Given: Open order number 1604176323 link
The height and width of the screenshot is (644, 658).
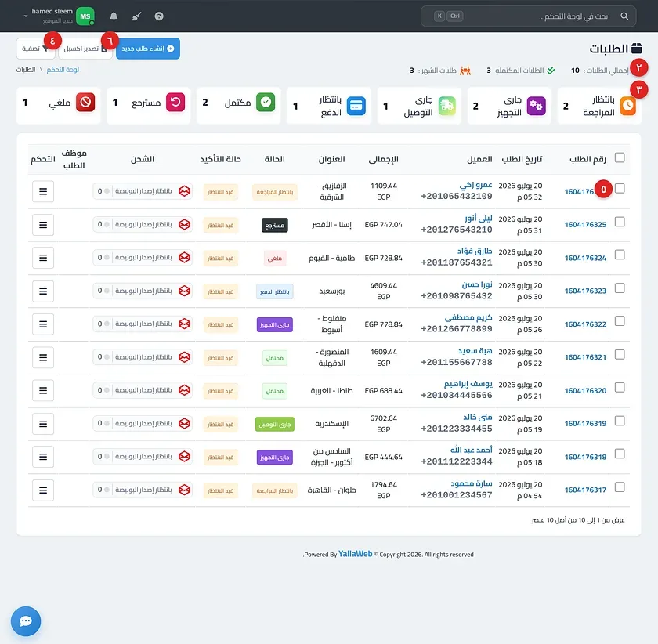Looking at the screenshot, I should tap(585, 291).
